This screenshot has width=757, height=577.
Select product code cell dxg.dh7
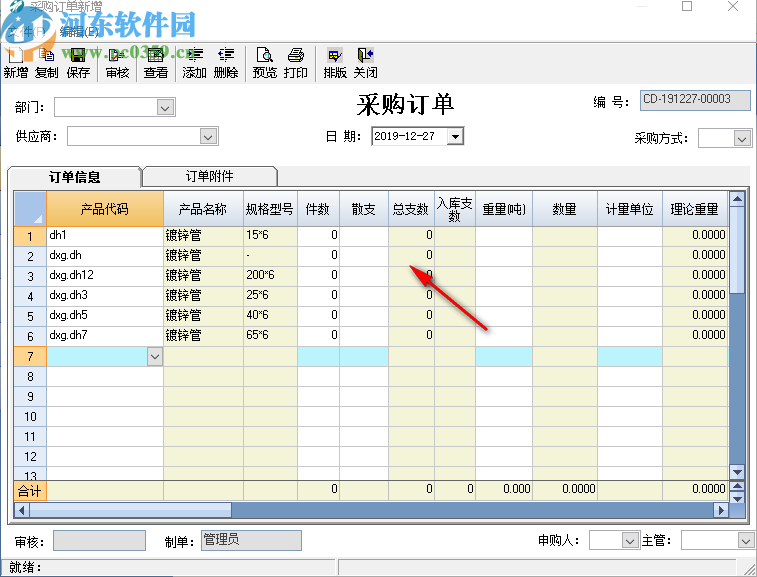pos(105,336)
